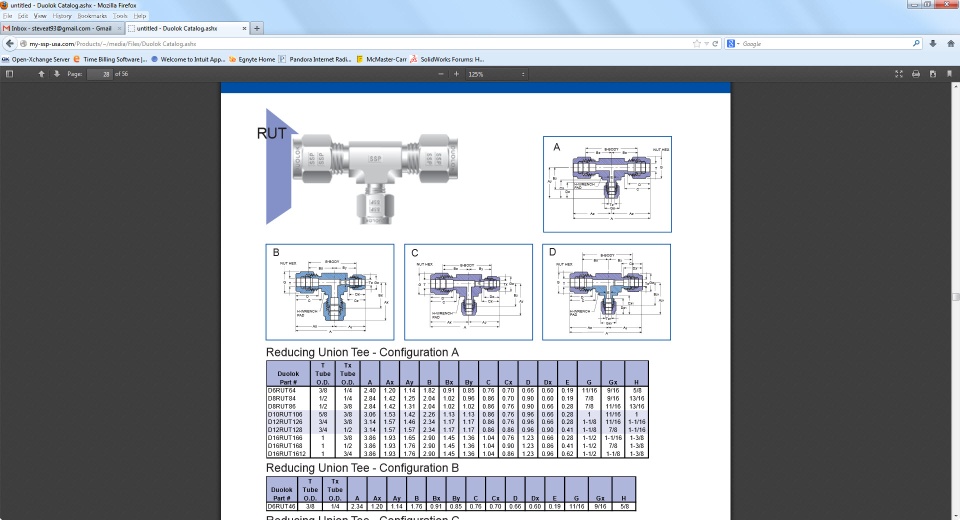Open the Help menu

(x=140, y=16)
